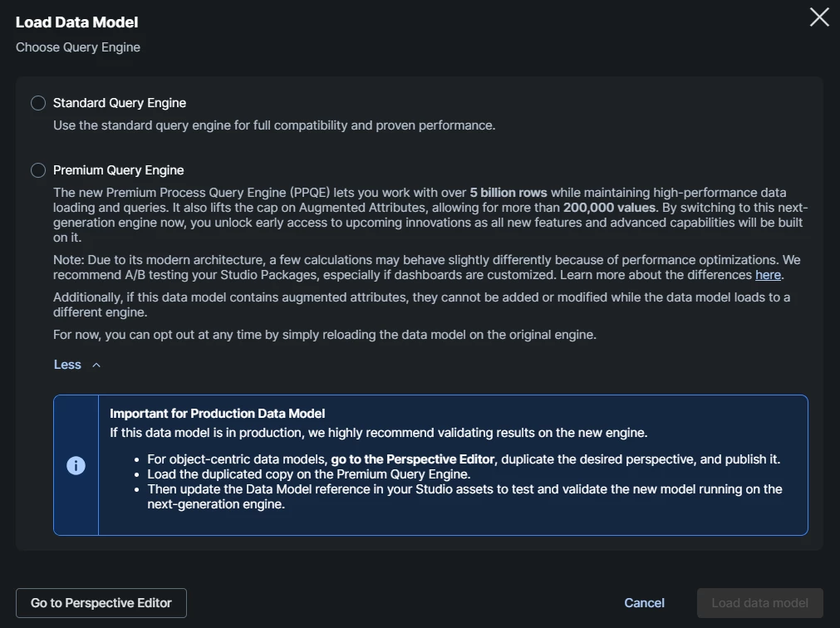Click the upward chevron beside Less
The width and height of the screenshot is (840, 628).
[96, 365]
